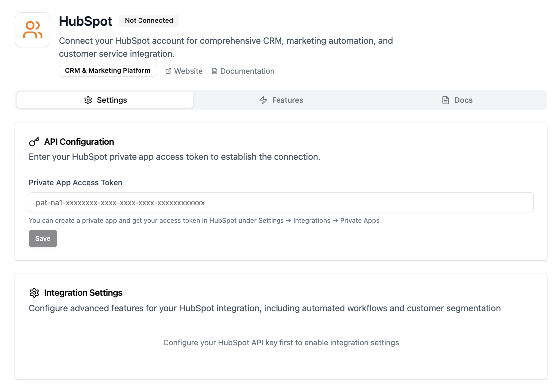Click the Not Connected status badge

pos(148,21)
